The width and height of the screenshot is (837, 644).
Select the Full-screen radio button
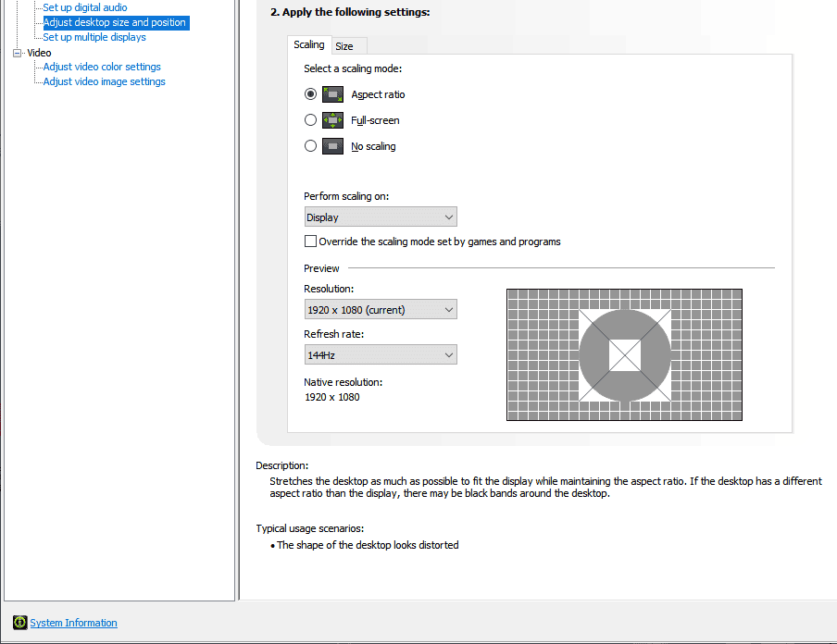311,120
